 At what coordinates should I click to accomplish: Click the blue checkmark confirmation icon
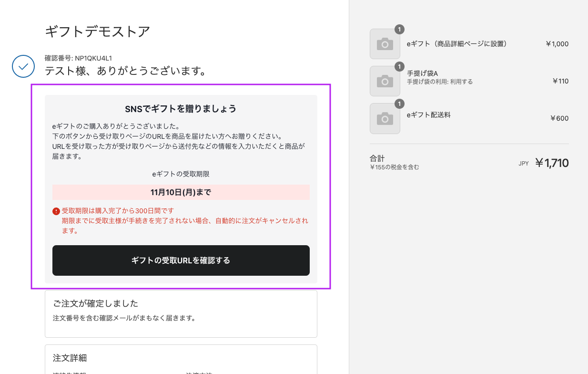[23, 66]
